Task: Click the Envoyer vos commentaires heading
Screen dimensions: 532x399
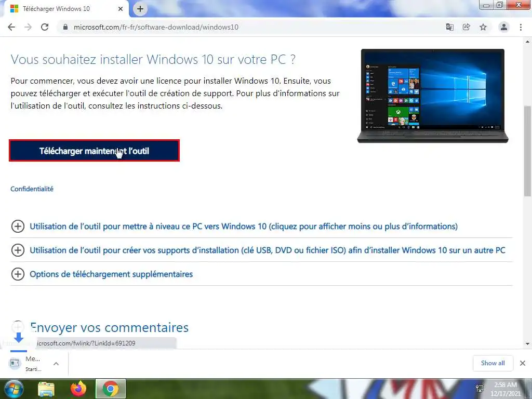Action: 109,328
